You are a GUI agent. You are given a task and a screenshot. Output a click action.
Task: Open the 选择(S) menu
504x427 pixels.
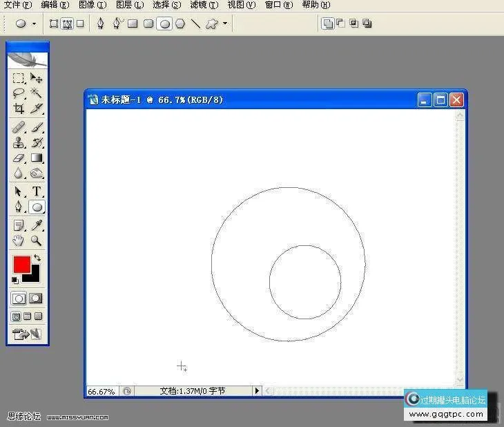point(167,5)
